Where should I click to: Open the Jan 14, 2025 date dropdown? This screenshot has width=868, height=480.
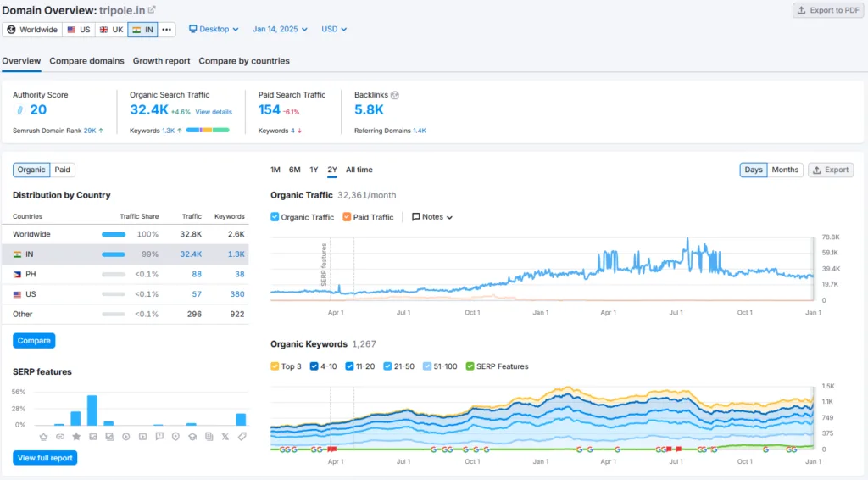point(280,29)
